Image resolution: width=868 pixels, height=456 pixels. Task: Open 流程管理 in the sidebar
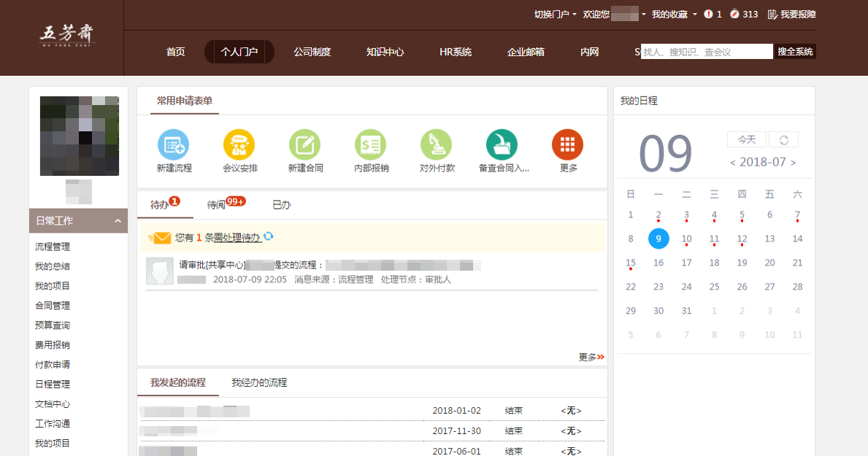tap(52, 247)
